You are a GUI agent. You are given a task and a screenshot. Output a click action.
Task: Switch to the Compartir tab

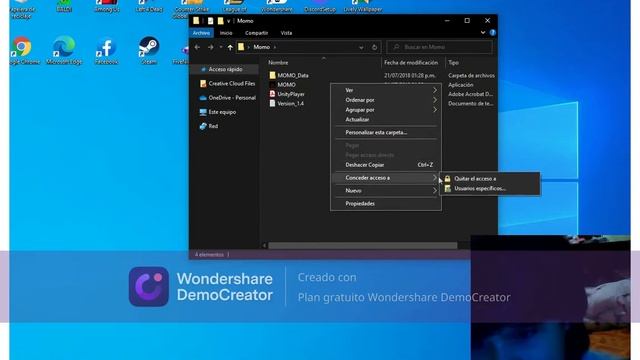256,33
